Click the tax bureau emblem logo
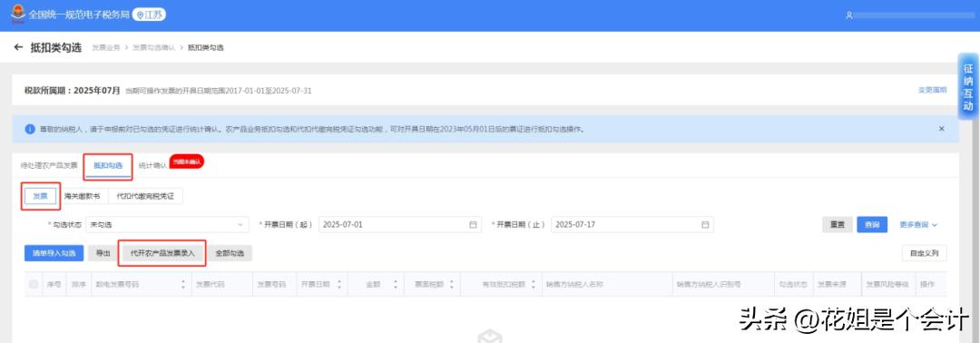 pyautogui.click(x=17, y=15)
